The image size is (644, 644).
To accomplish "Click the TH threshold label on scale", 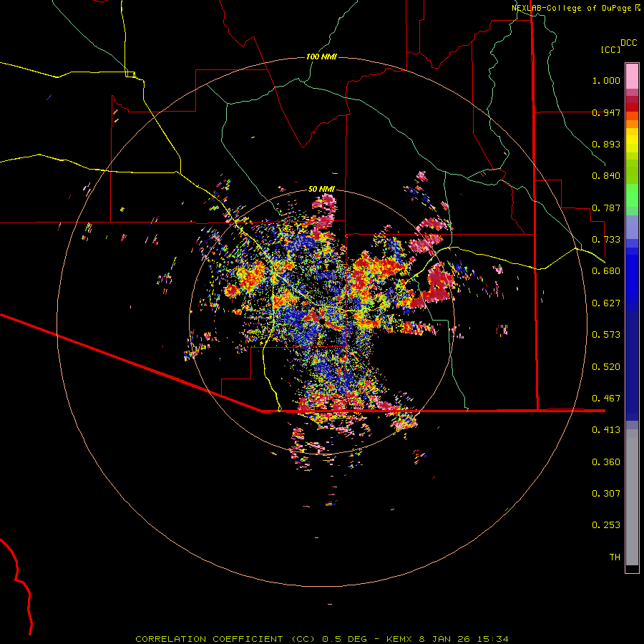I will pyautogui.click(x=615, y=557).
